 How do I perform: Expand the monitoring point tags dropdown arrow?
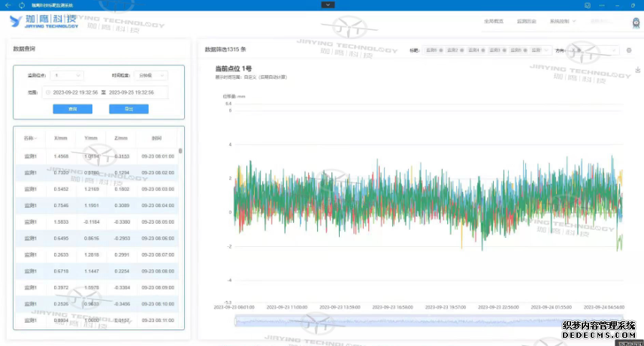(546, 50)
